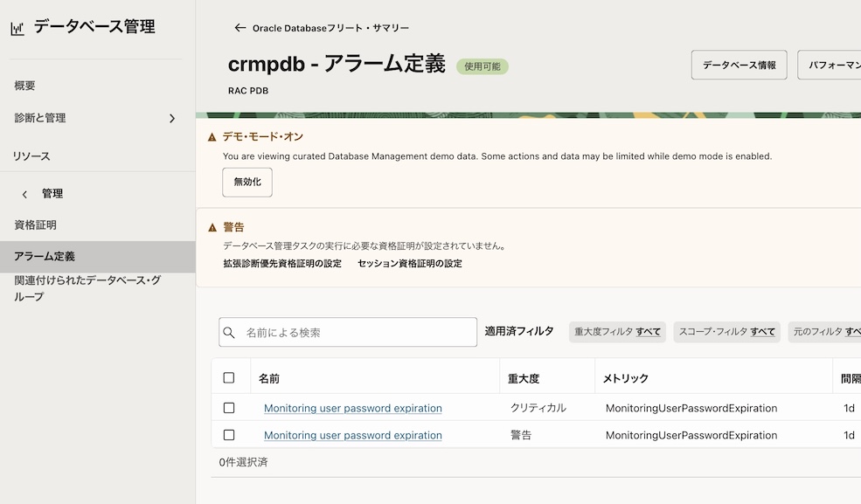861x504 pixels.
Task: Open 概要 in the sidebar
Action: tap(24, 86)
